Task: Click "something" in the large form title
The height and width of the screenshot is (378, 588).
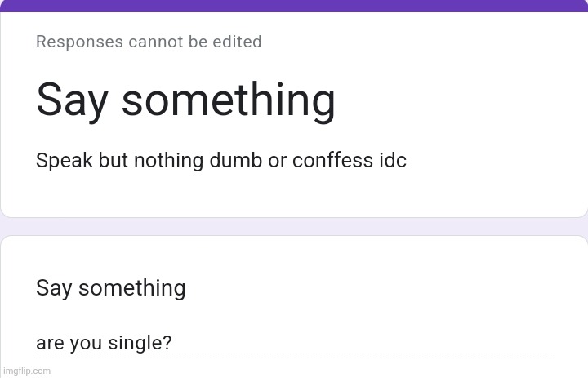Action: pos(228,101)
